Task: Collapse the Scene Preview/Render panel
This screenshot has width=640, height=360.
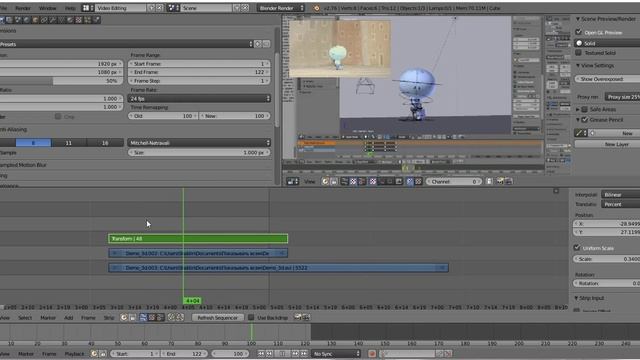Action: pyautogui.click(x=578, y=19)
